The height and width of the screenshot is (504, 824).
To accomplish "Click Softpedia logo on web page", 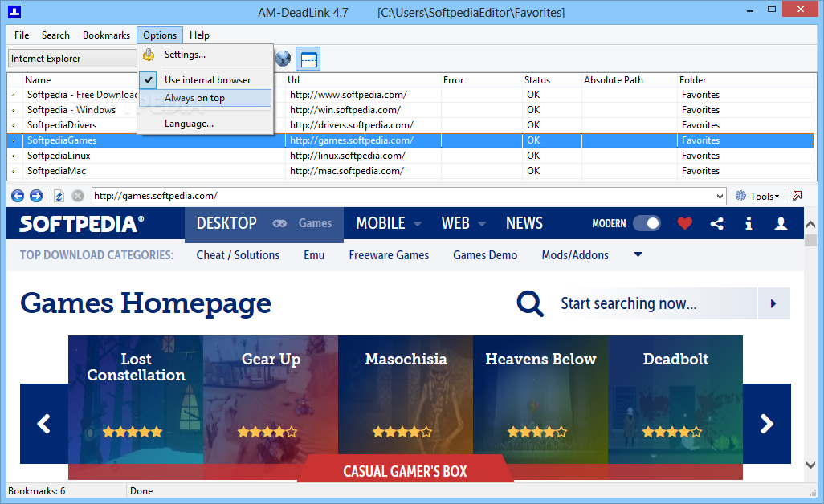I will (82, 224).
